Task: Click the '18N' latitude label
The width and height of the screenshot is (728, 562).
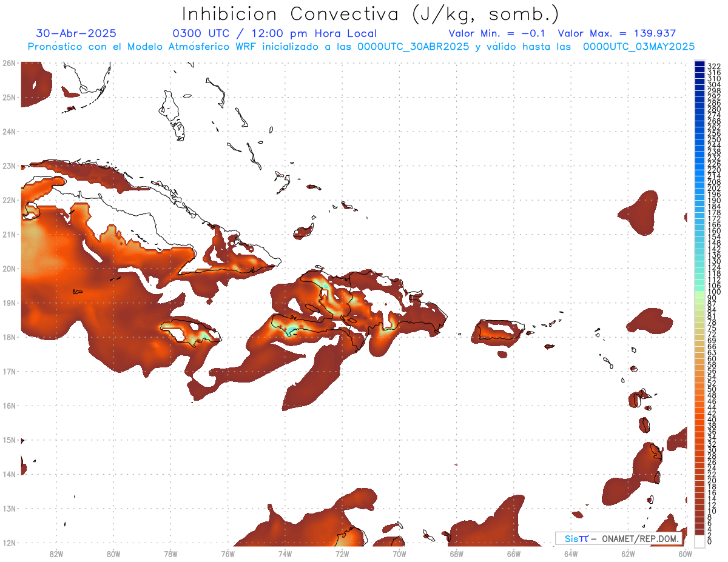Action: (9, 337)
